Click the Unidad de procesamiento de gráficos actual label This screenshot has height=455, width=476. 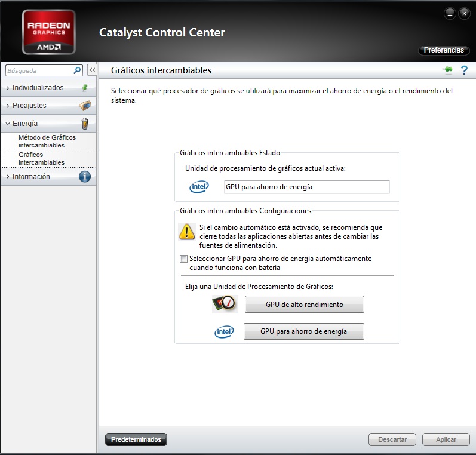(265, 168)
